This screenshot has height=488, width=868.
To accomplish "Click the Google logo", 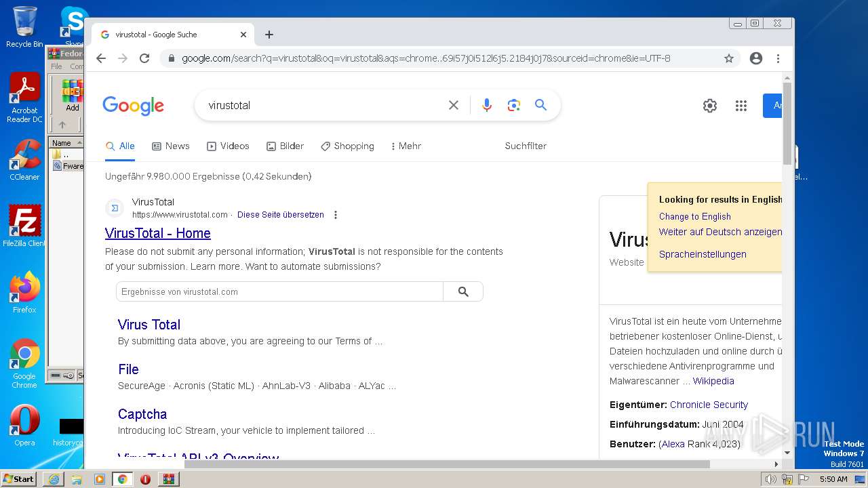I will coord(134,106).
